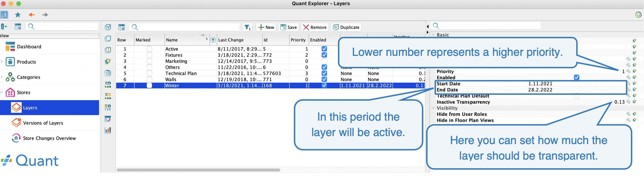Viewport: 644px width, 176px height.
Task: Click green cursor icon in Hide from User Roles row
Action: coord(634,114)
